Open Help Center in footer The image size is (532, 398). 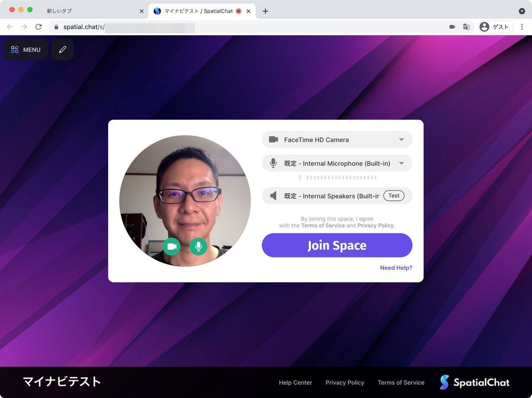[x=295, y=382]
